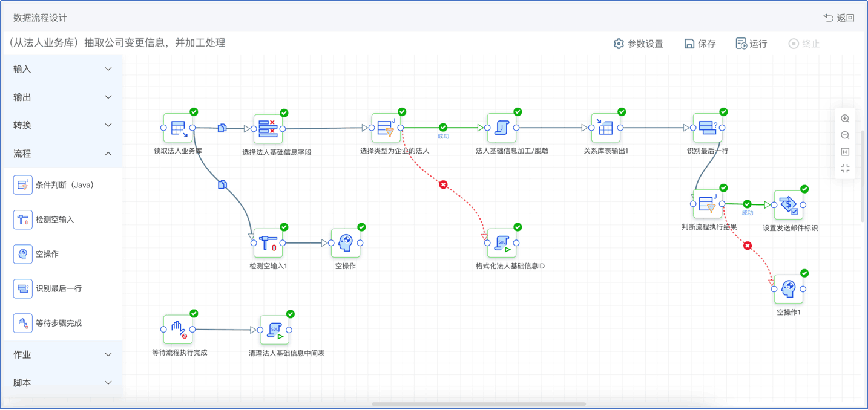Click output port of 读取法人业务库 node
The height and width of the screenshot is (410, 868).
[192, 128]
